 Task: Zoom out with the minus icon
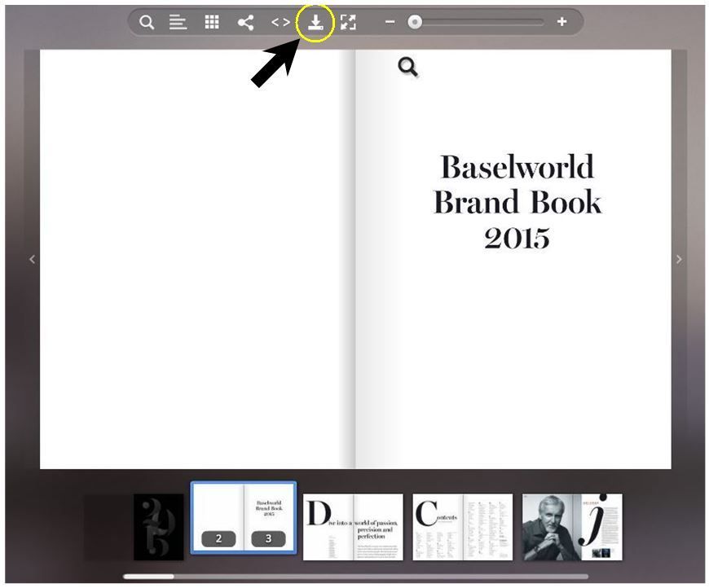[390, 22]
